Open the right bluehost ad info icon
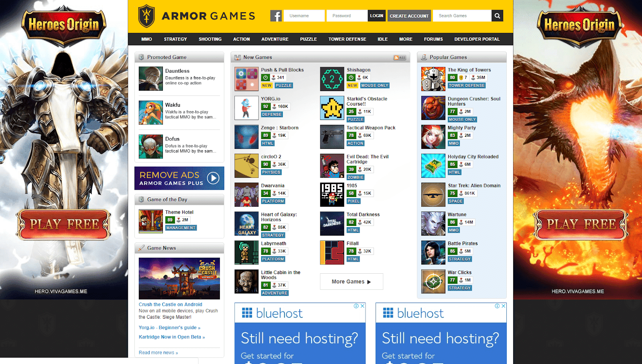642x364 pixels. tap(498, 306)
